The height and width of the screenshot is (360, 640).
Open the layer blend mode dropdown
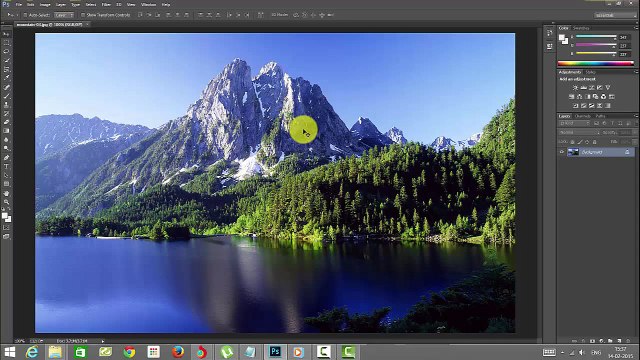[x=579, y=133]
